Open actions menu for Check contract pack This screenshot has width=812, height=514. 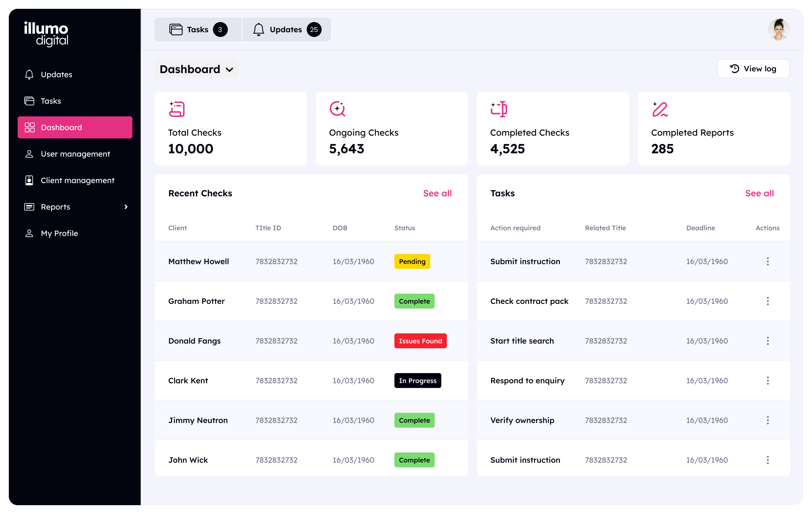(768, 301)
